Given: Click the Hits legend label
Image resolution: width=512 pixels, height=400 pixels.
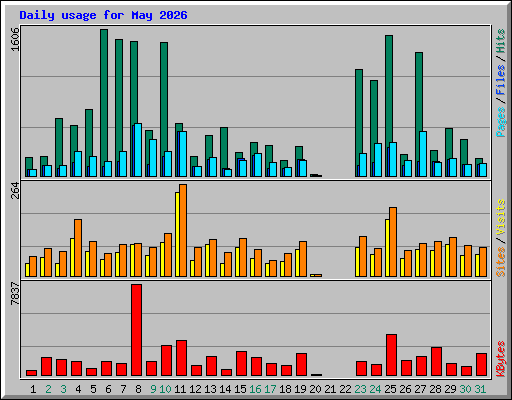Looking at the screenshot, I should pyautogui.click(x=501, y=41).
